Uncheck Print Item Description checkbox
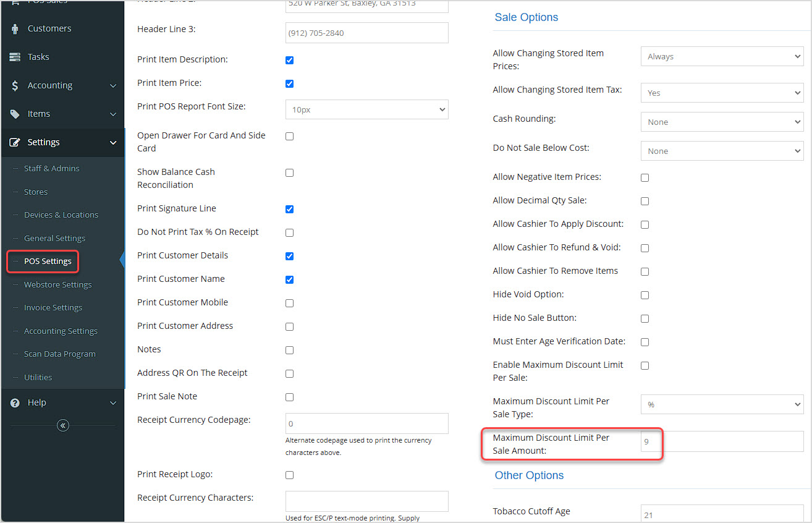Screen dimensions: 812x523 pos(289,60)
